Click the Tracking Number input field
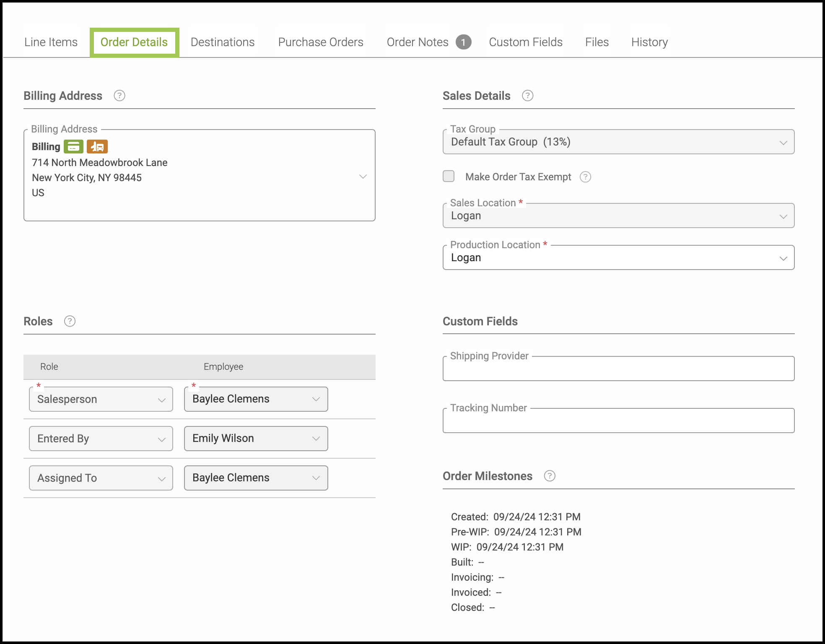The image size is (825, 644). pos(618,421)
